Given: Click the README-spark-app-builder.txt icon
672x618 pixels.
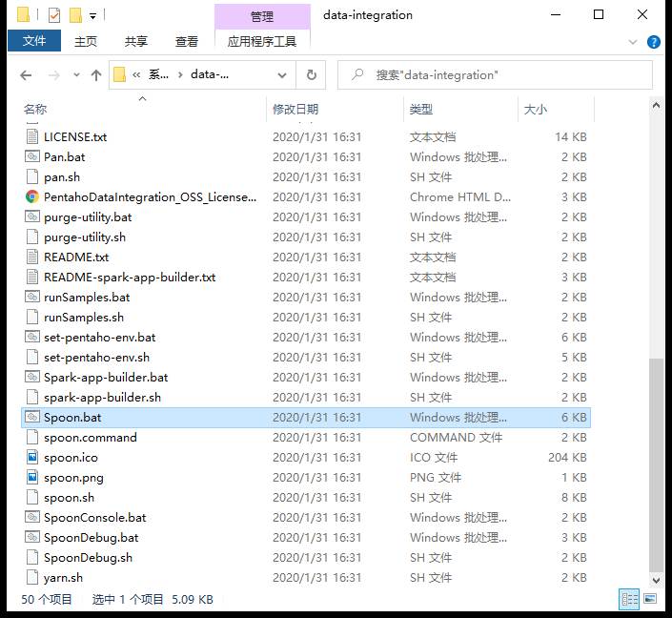Looking at the screenshot, I should [32, 277].
